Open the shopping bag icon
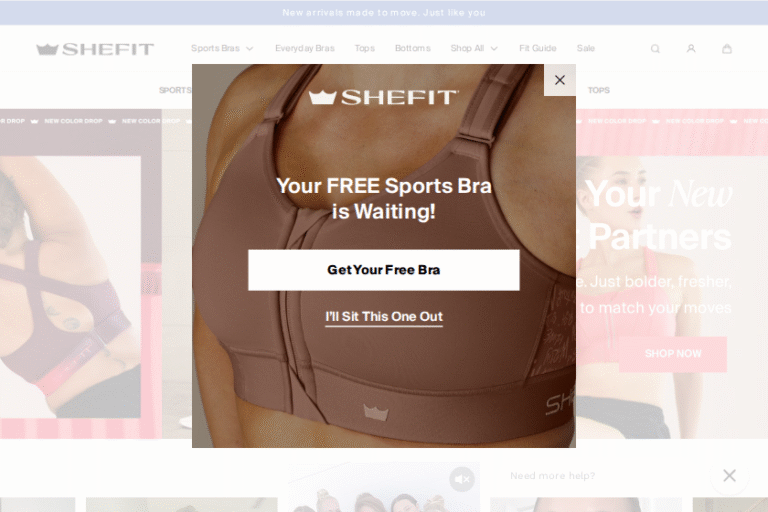768x512 pixels. pos(727,49)
